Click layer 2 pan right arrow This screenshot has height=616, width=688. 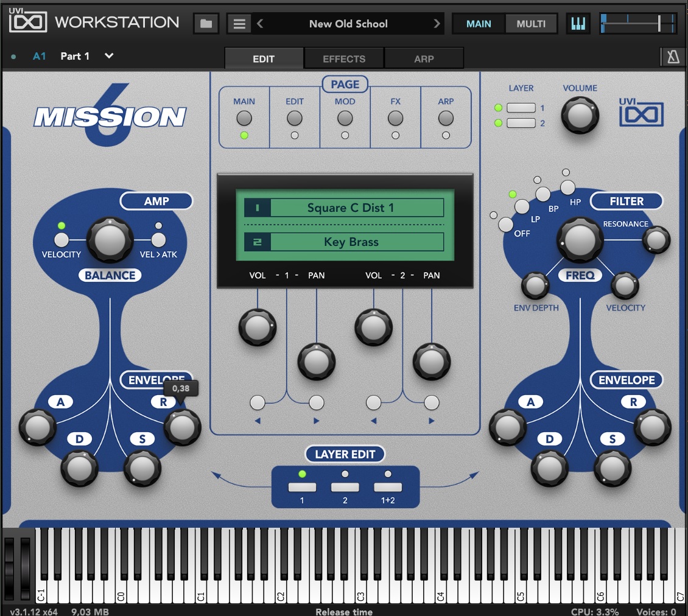[431, 421]
